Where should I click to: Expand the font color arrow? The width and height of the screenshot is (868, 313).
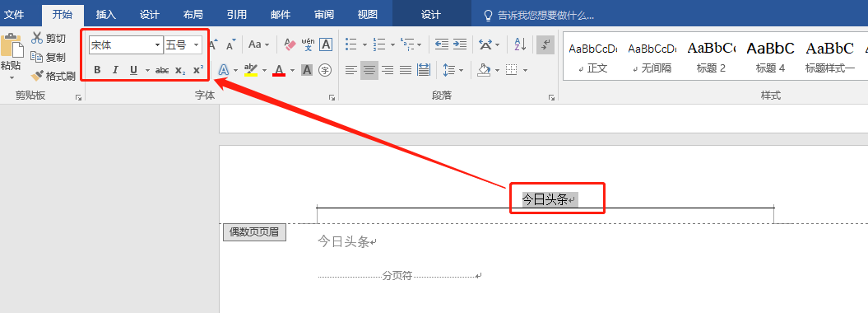pyautogui.click(x=292, y=70)
